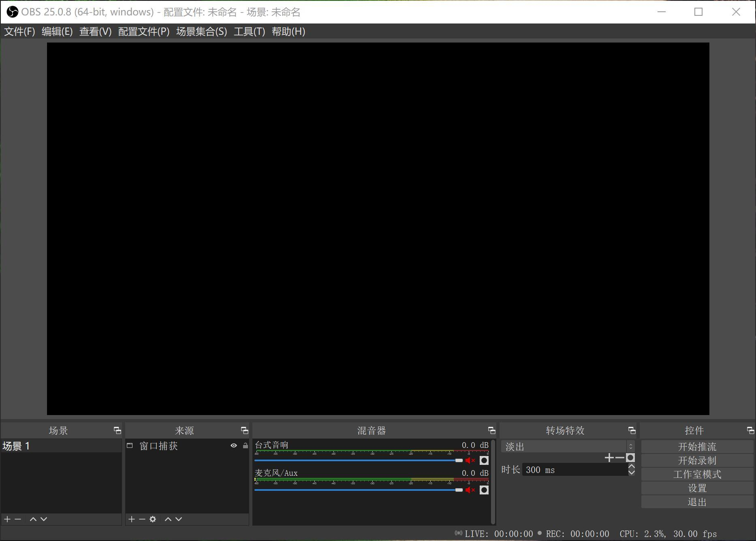Image resolution: width=756 pixels, height=541 pixels.
Task: Click the 台式音响 mixer label
Action: click(271, 445)
